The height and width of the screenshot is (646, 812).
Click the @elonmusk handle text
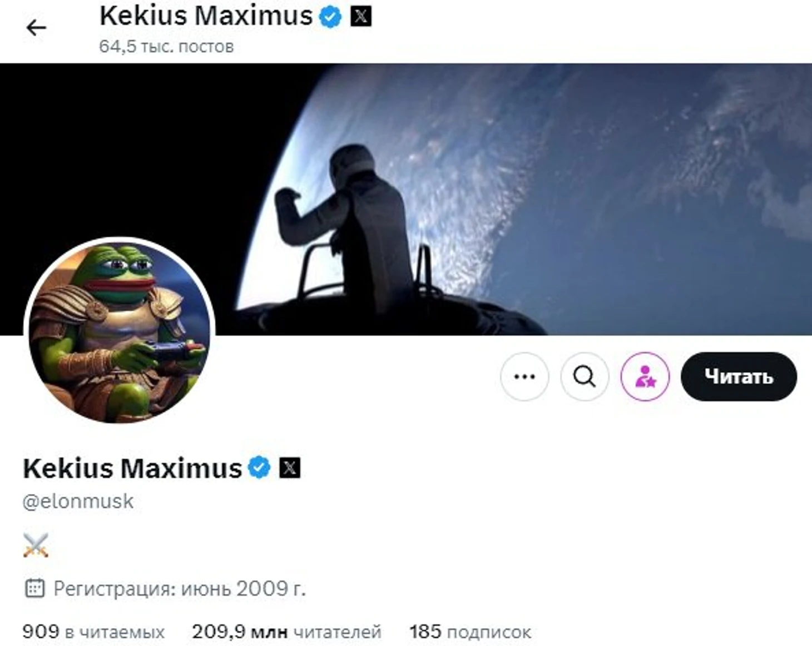pos(78,501)
